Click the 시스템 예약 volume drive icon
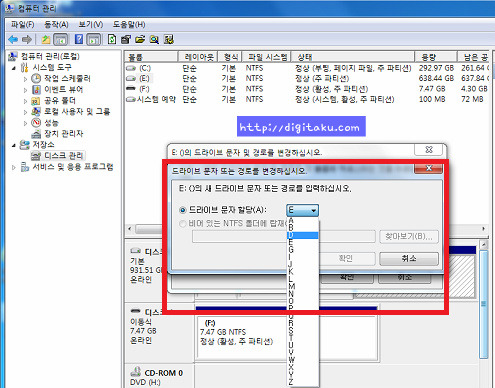Image resolution: width=495 pixels, height=388 pixels. (x=131, y=99)
